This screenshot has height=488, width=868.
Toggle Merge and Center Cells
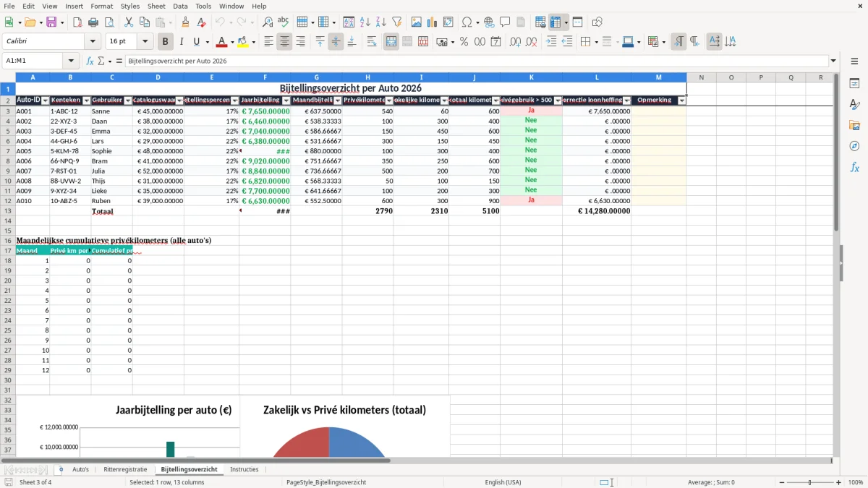coord(391,42)
